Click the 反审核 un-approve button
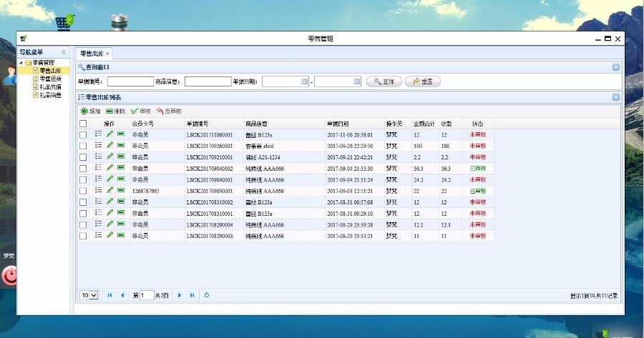Image resolution: width=644 pixels, height=338 pixels. [169, 111]
